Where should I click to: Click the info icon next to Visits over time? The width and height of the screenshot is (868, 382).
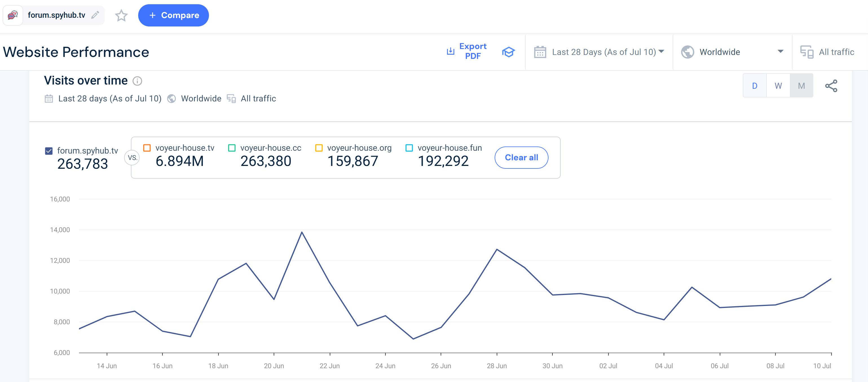[137, 81]
